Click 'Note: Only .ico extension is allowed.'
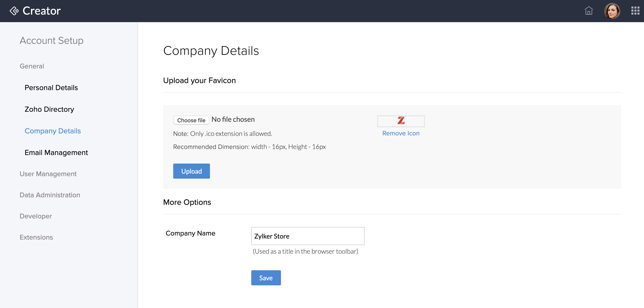Screen dimensions: 644x308 223,134
